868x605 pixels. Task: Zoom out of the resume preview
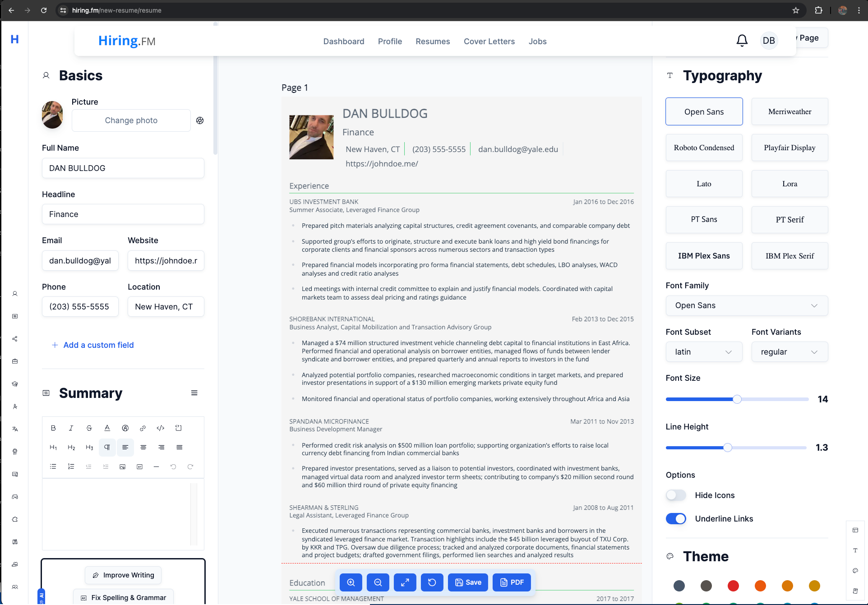click(378, 582)
